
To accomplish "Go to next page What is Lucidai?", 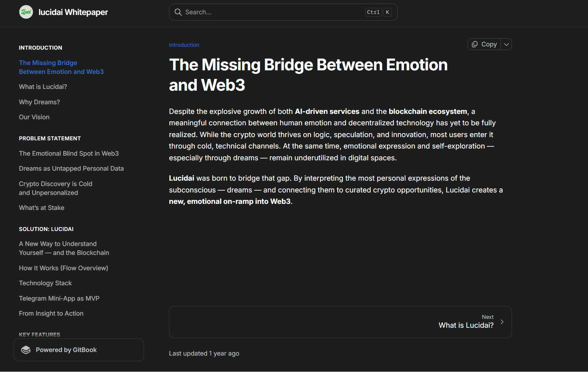I will click(x=340, y=322).
